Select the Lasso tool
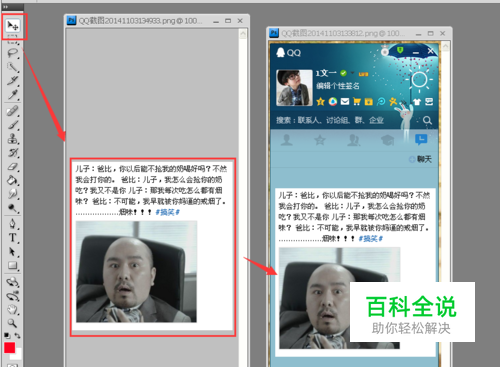This screenshot has width=500, height=367. click(13, 53)
